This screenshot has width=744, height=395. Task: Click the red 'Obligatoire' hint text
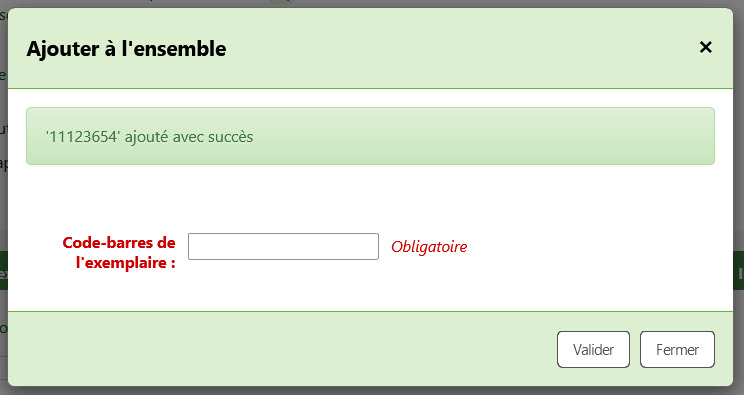[429, 247]
